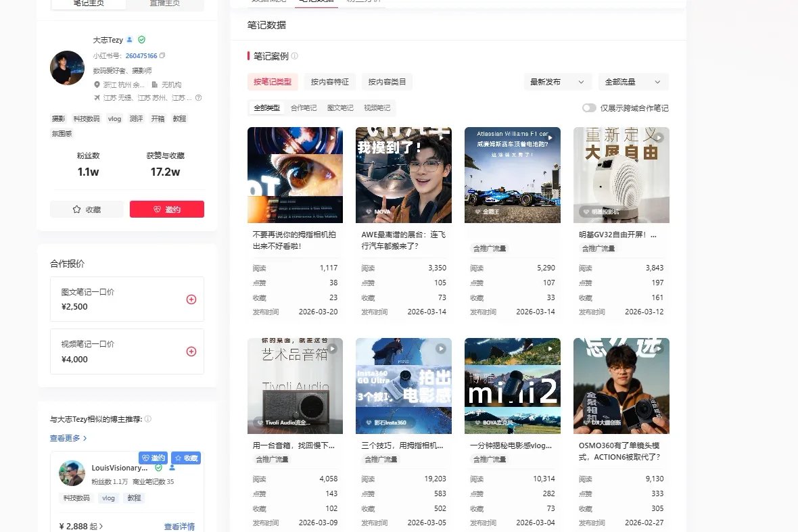Click the blue verified icon by LouisVisionary
The height and width of the screenshot is (532, 798).
click(172, 467)
